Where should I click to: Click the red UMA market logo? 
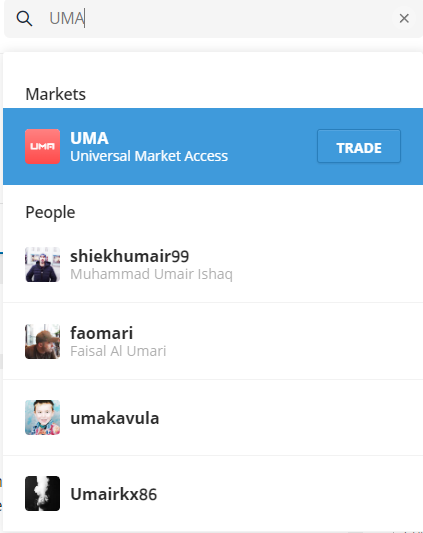(x=43, y=147)
